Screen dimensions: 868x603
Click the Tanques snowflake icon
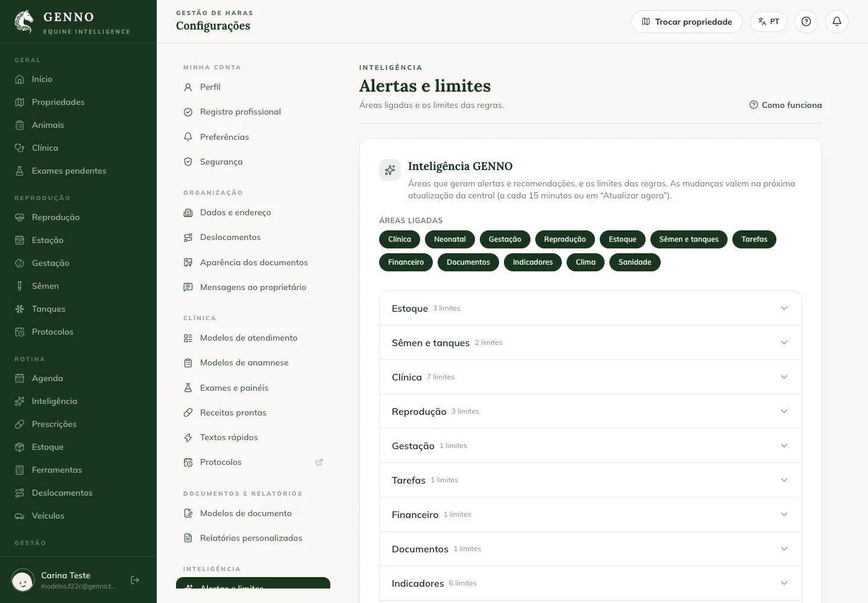point(20,309)
